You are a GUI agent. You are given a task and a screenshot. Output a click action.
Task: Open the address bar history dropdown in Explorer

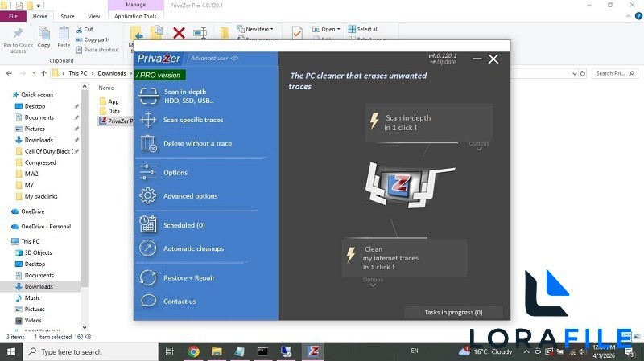point(574,73)
